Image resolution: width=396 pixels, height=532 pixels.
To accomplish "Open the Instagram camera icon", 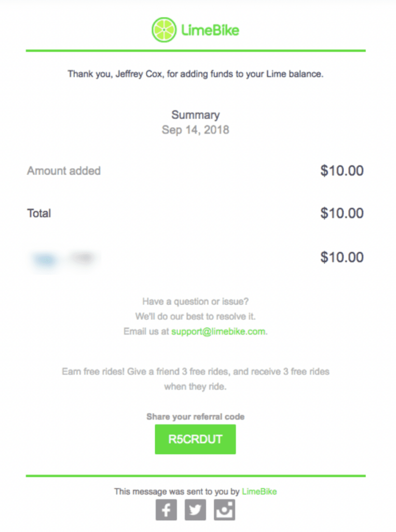I will point(224,510).
